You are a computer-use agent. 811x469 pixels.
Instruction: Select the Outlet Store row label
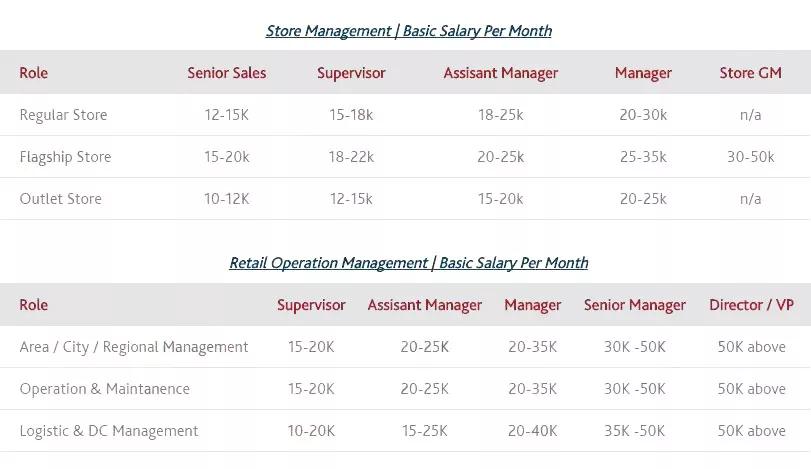coord(60,199)
